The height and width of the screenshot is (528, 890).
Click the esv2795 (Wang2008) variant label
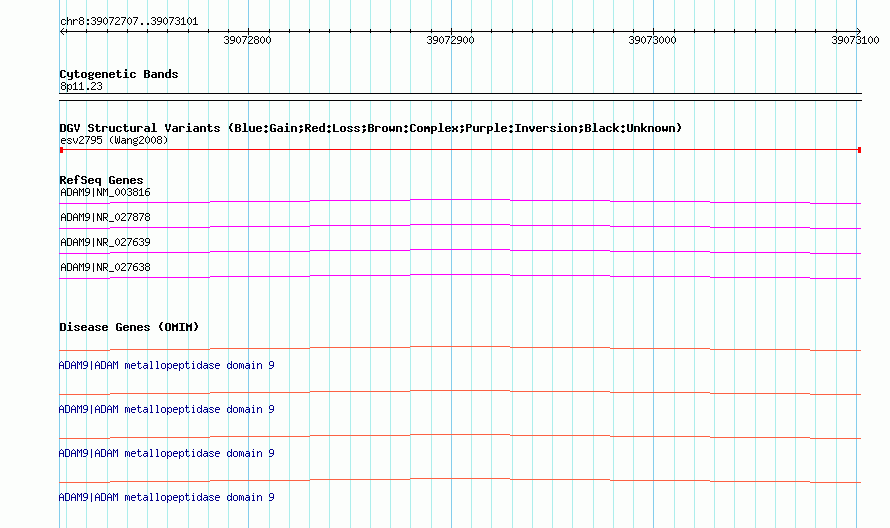click(x=114, y=140)
